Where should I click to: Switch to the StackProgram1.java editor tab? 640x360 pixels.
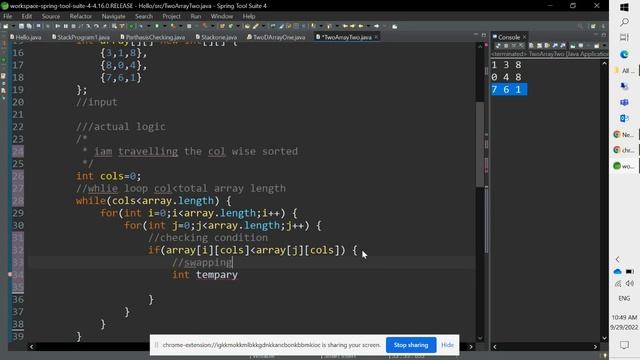pos(81,37)
